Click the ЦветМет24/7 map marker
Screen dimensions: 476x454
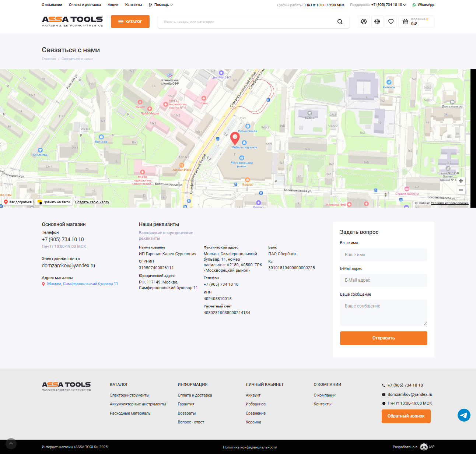221,73
